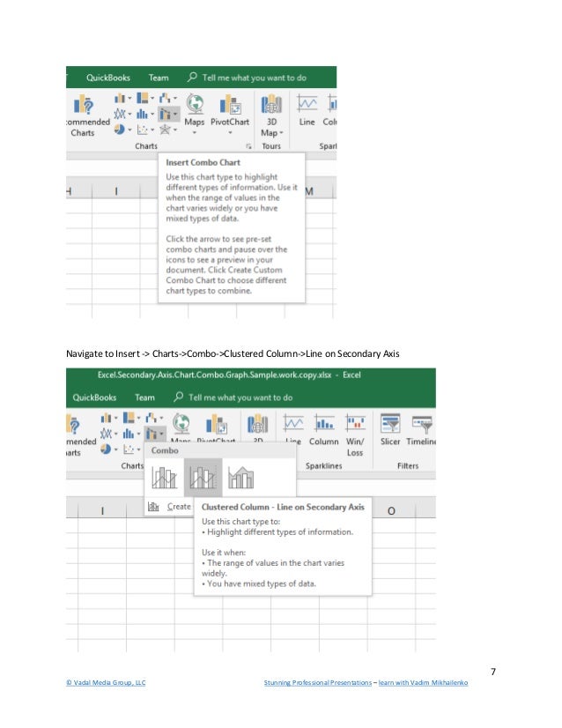Pick Stacked Area - Clustered Column combo thumbnail
Viewport: 562px width, 728px height.
pos(240,478)
